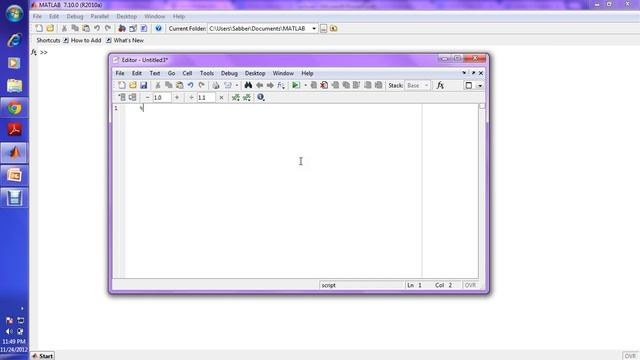Screen dimensions: 640x360
Task: Open Current Folder path dropdown arrow
Action: 314,29
